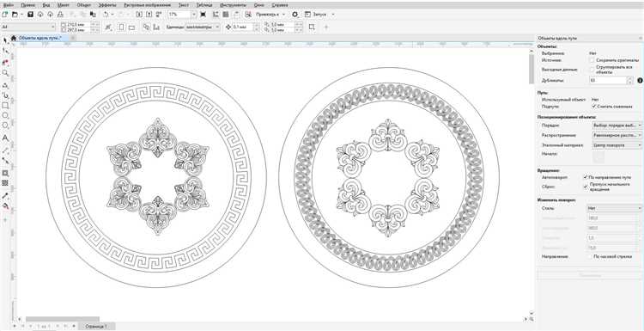Open the units миллиметры dropdown
The height and width of the screenshot is (331, 644).
tap(203, 28)
